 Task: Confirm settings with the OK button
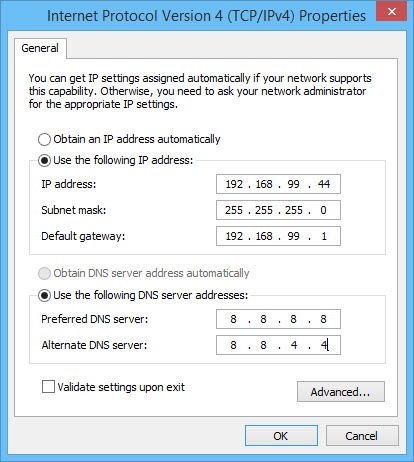[281, 436]
